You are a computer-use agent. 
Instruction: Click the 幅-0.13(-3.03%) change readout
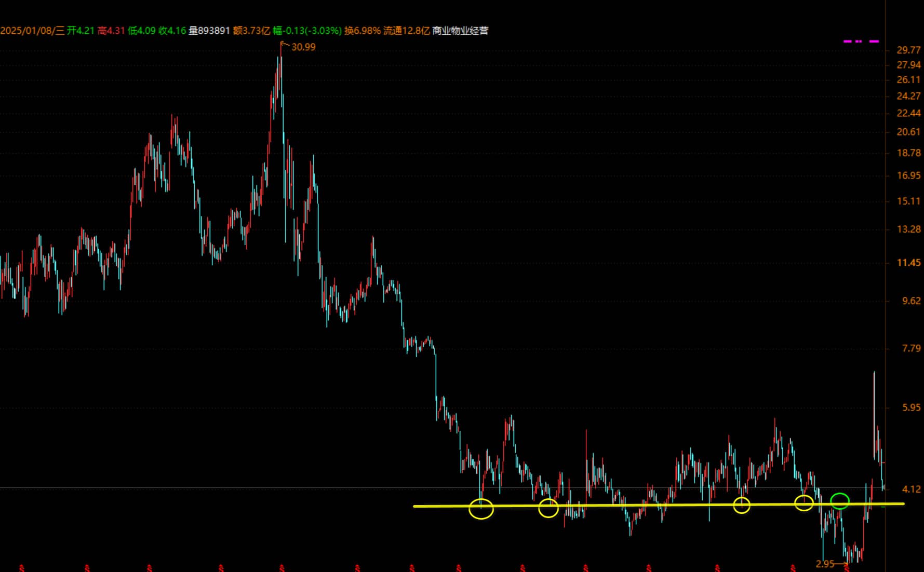tap(307, 31)
